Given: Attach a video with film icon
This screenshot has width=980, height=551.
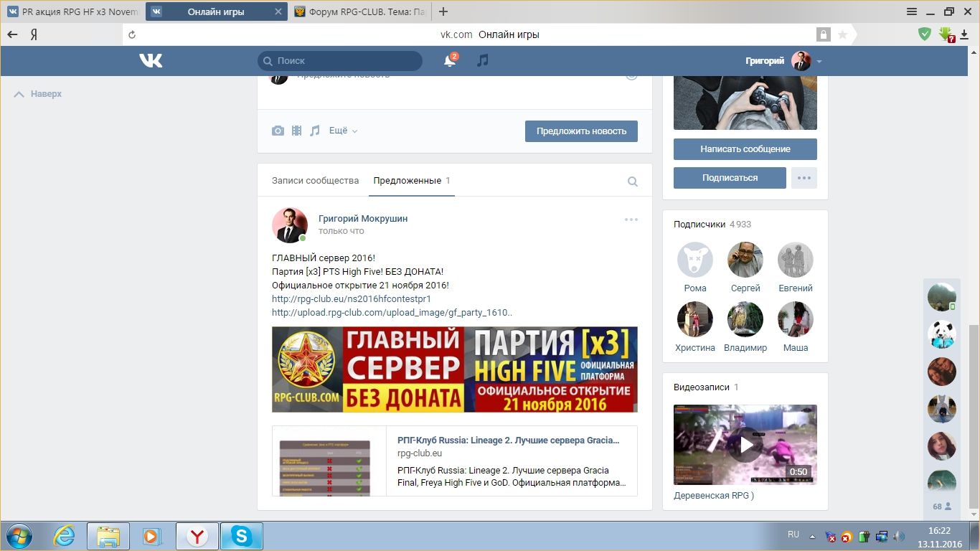Looking at the screenshot, I should [x=296, y=131].
